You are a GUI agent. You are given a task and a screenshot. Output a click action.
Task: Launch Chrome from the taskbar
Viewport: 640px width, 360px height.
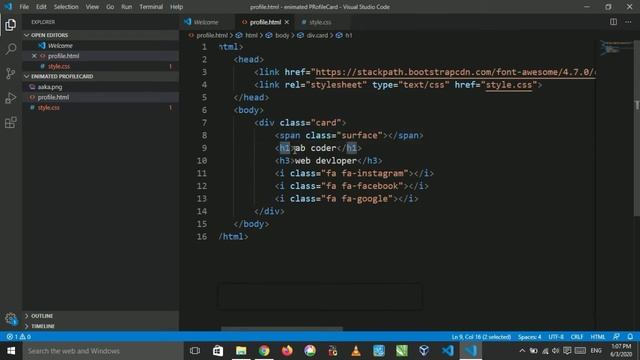tap(264, 351)
